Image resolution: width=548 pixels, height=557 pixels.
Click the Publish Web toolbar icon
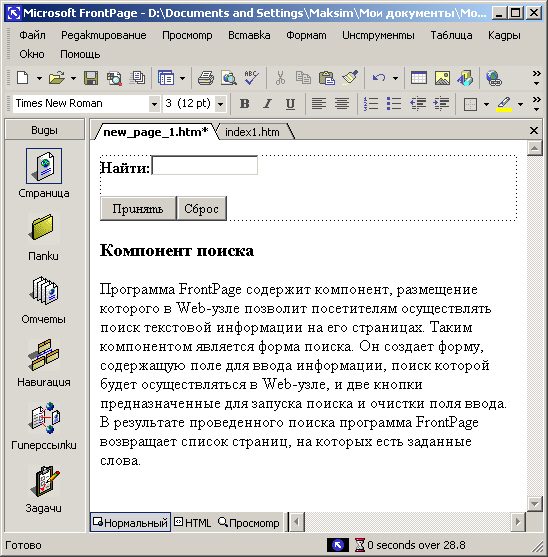click(137, 78)
